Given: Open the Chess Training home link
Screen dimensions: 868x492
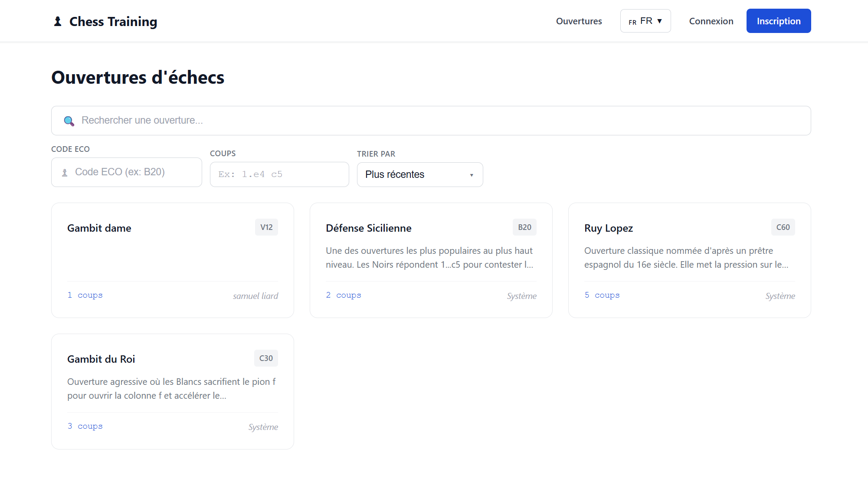Looking at the screenshot, I should pos(113,21).
